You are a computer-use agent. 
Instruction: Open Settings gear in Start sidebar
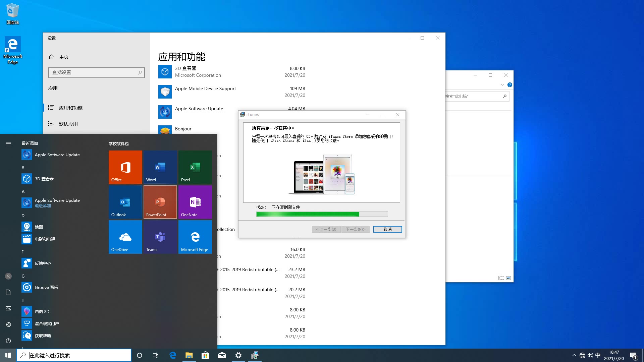pos(8,324)
